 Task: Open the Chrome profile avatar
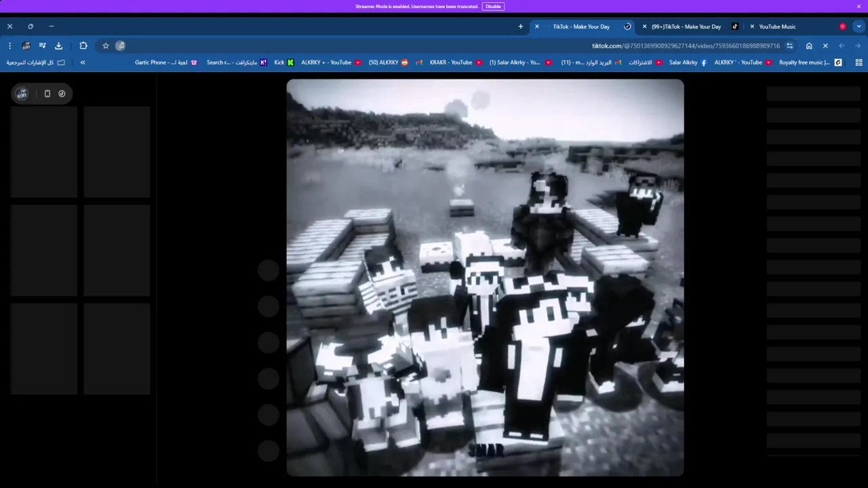[26, 46]
